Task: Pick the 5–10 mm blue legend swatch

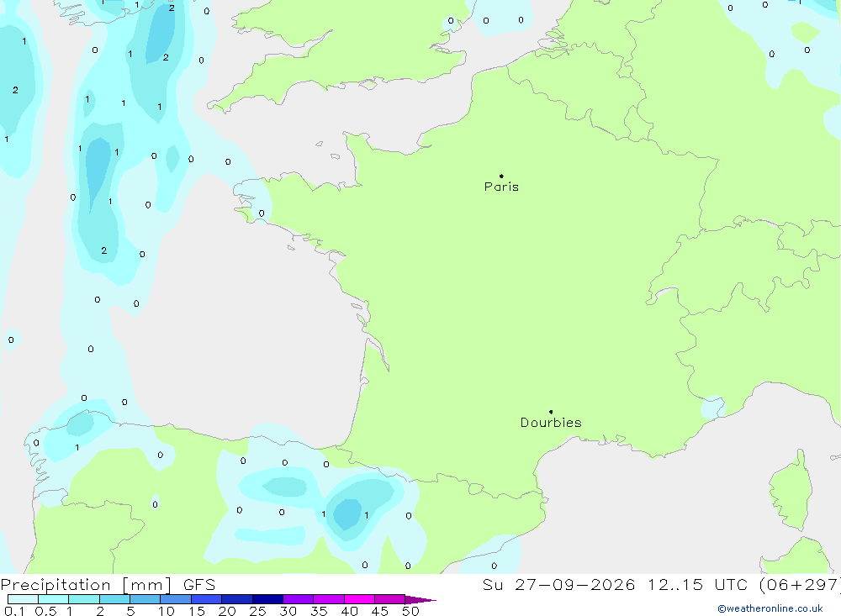Action: tap(145, 599)
